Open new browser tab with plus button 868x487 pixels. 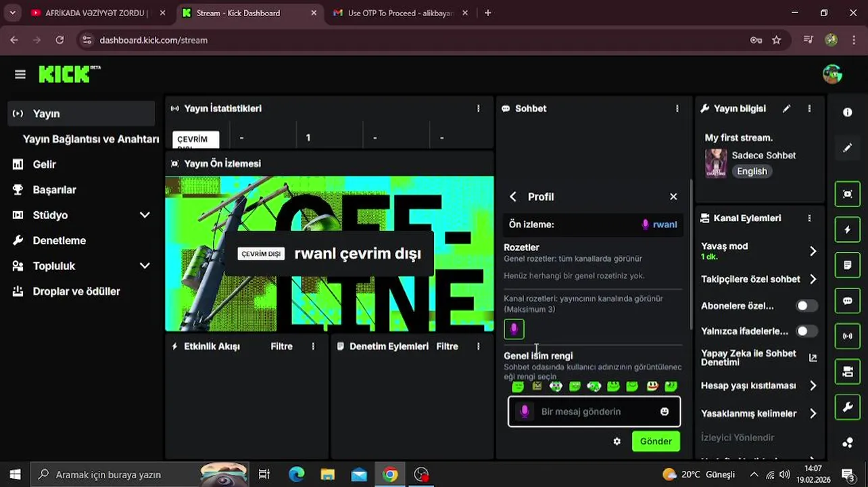click(x=488, y=13)
